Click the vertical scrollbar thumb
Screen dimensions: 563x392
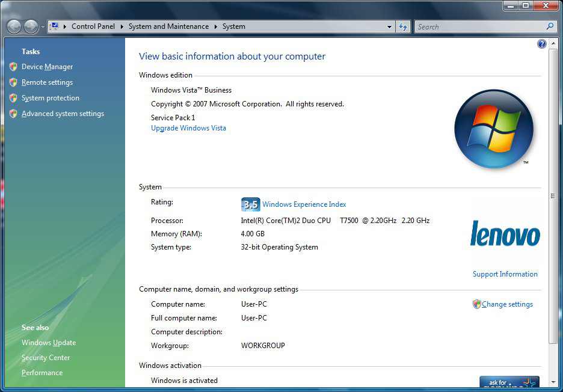point(553,195)
